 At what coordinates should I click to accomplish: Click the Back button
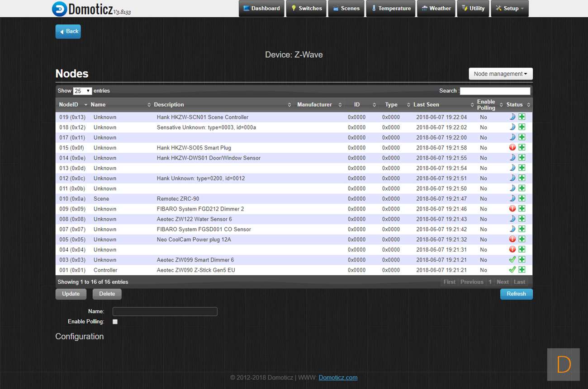pyautogui.click(x=68, y=32)
